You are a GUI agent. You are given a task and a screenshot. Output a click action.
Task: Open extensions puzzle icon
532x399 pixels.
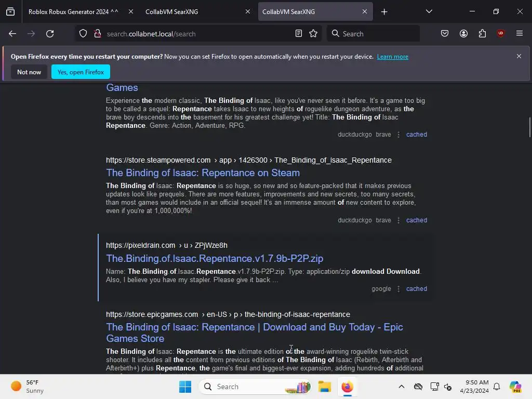coord(482,34)
